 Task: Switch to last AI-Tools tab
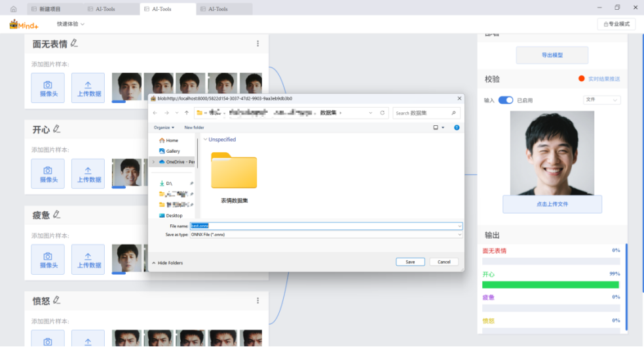(224, 9)
